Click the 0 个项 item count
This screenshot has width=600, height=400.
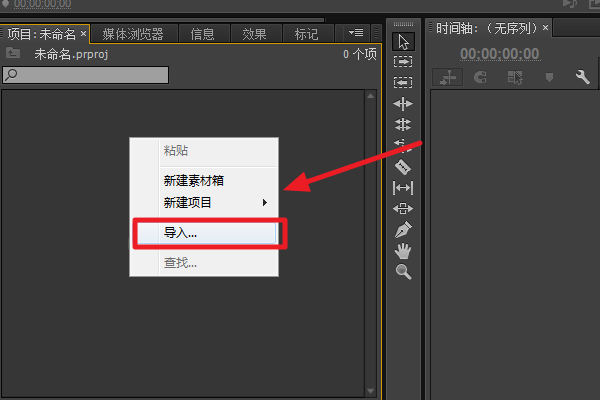point(359,54)
